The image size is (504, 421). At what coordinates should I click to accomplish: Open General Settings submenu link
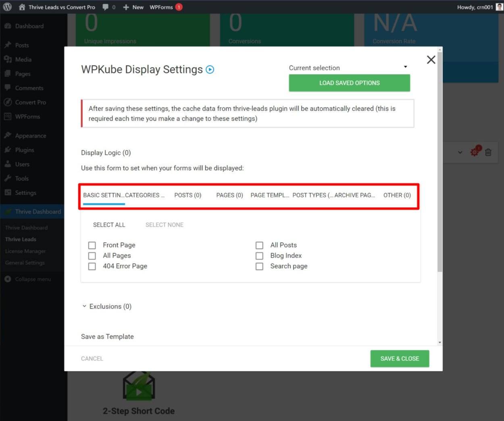(25, 263)
